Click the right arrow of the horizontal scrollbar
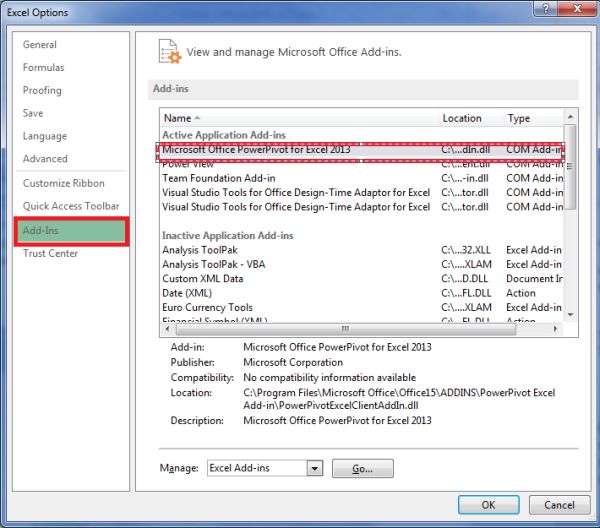600x528 pixels. [x=556, y=329]
